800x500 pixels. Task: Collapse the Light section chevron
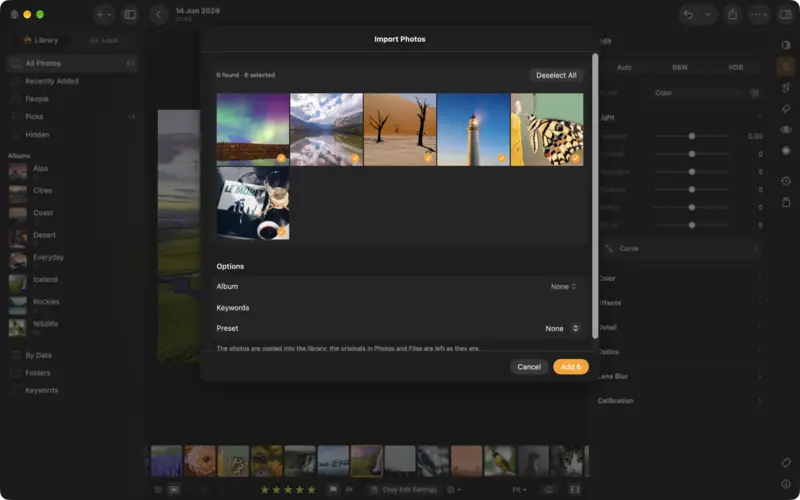coord(759,117)
